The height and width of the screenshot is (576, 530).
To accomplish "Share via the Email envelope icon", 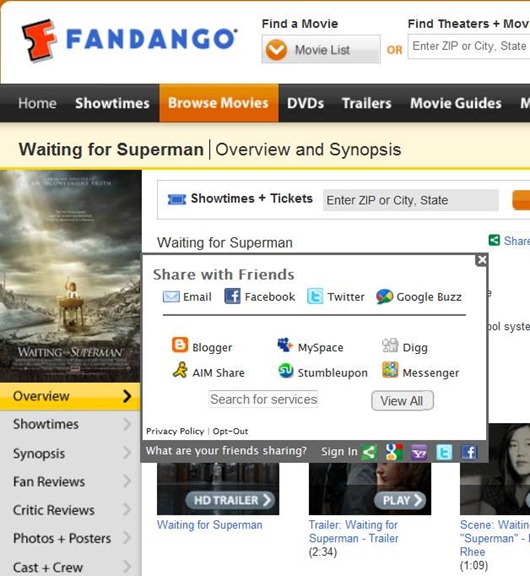I will point(171,296).
